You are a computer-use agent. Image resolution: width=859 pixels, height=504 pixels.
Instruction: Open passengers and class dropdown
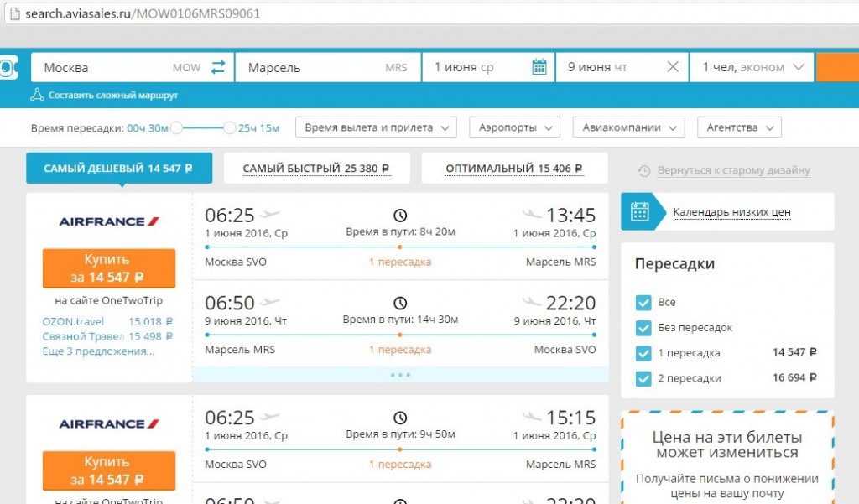coord(752,67)
